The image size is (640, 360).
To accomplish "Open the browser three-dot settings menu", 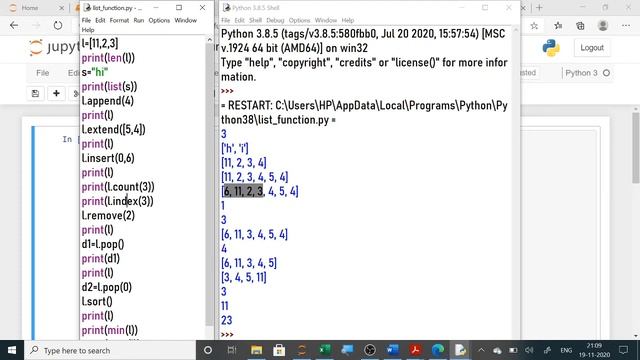I will [x=626, y=26].
